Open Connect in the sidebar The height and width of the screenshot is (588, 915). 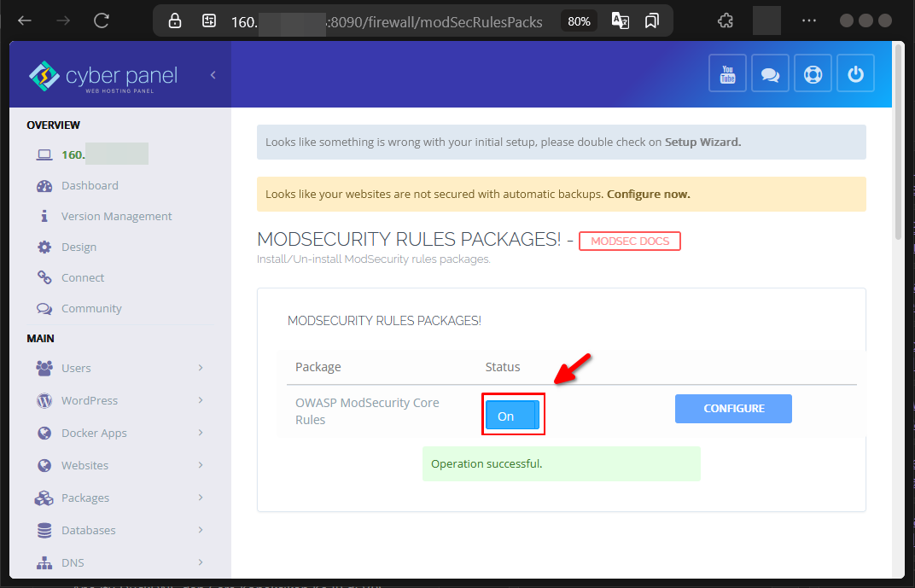coord(83,277)
